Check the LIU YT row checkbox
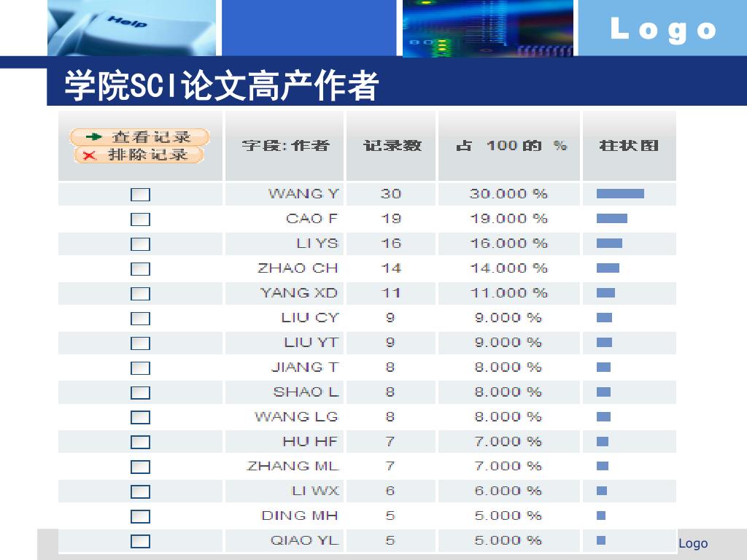 (x=141, y=343)
